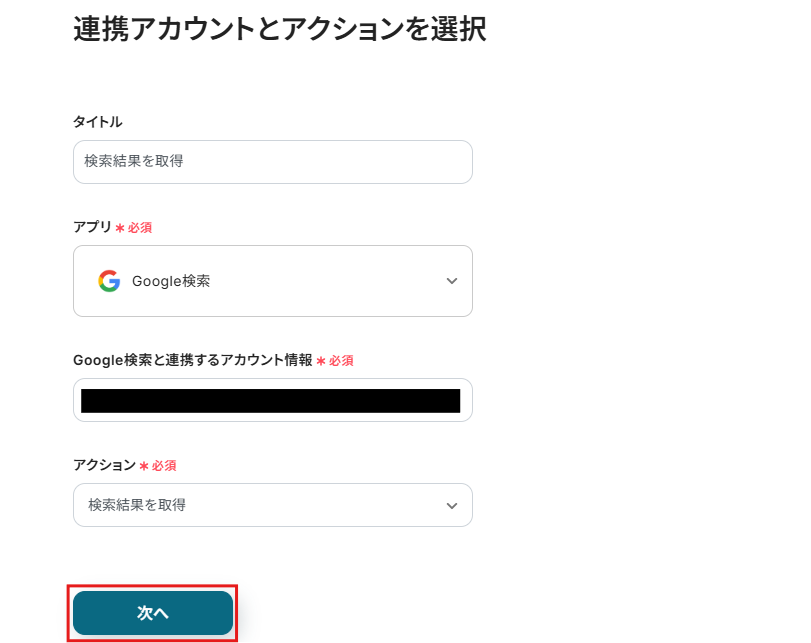Click the redacted account information field
Image resolution: width=811 pixels, height=643 pixels.
270,401
